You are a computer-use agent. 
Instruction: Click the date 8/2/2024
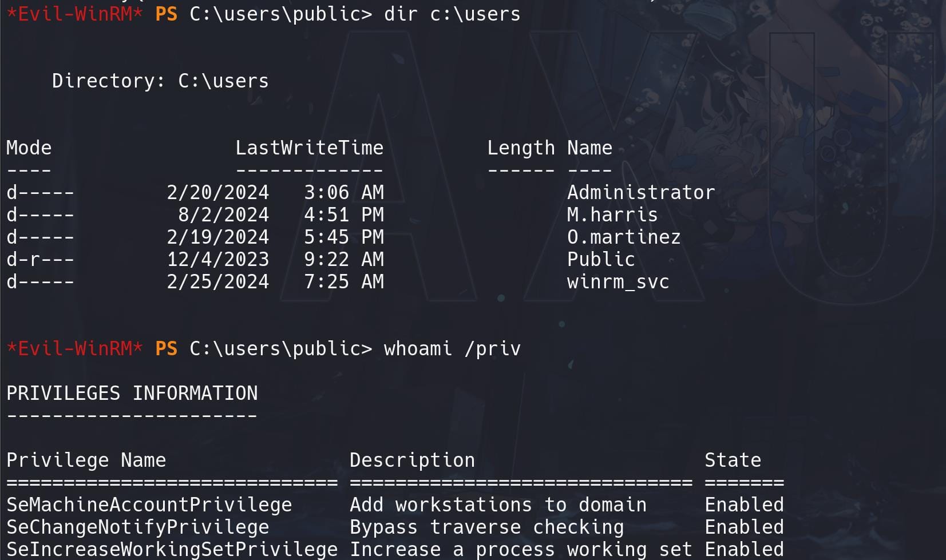(223, 215)
